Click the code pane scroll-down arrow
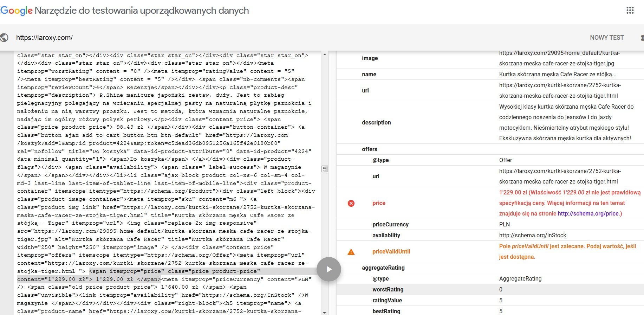644x315 pixels. [x=325, y=312]
